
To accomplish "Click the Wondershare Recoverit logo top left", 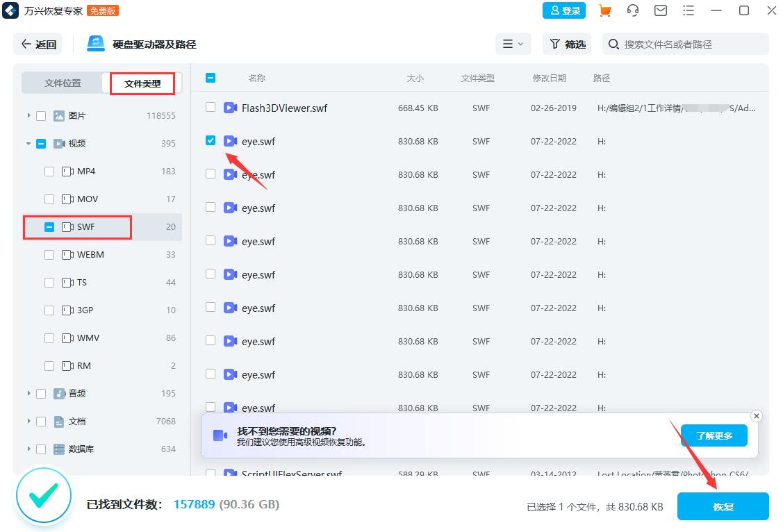I will (x=10, y=10).
